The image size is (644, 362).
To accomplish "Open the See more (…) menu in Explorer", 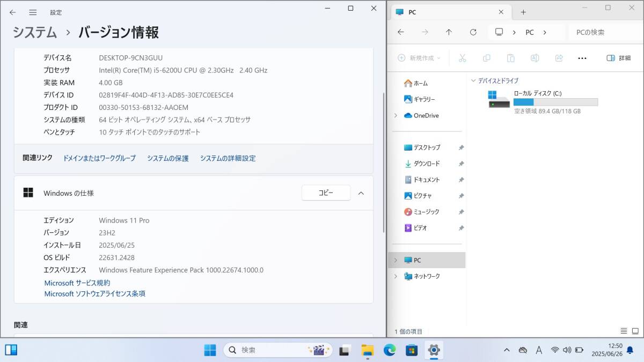I will coord(582,58).
